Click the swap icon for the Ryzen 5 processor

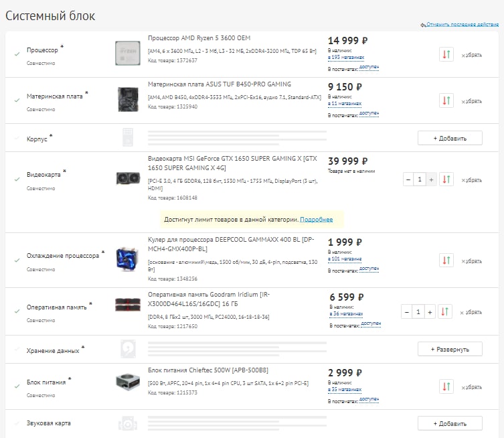pos(446,55)
